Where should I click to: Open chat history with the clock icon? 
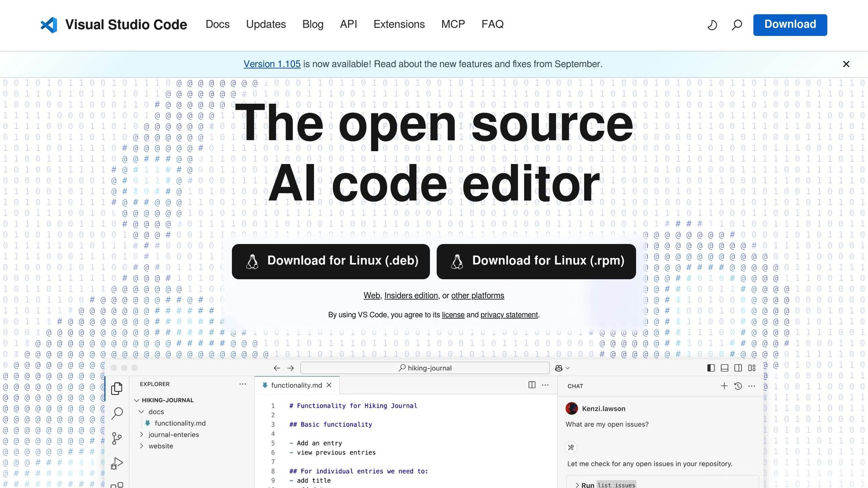tap(738, 386)
